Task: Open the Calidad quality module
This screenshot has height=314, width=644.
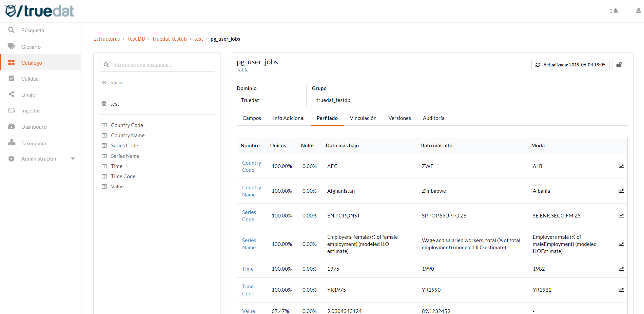Action: pos(30,79)
